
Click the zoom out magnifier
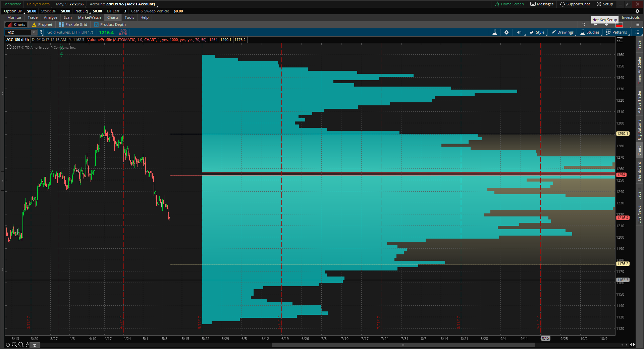(x=21, y=345)
